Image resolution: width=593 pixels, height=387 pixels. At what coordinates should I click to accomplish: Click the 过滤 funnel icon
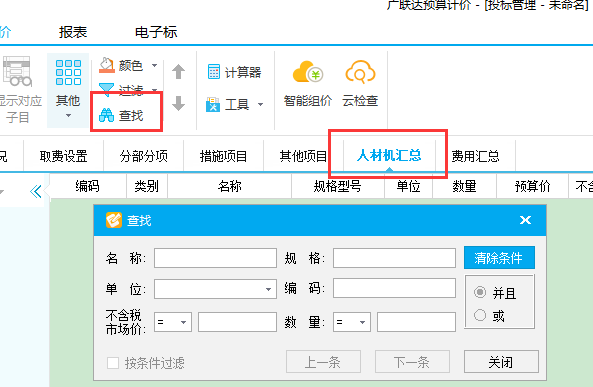106,89
